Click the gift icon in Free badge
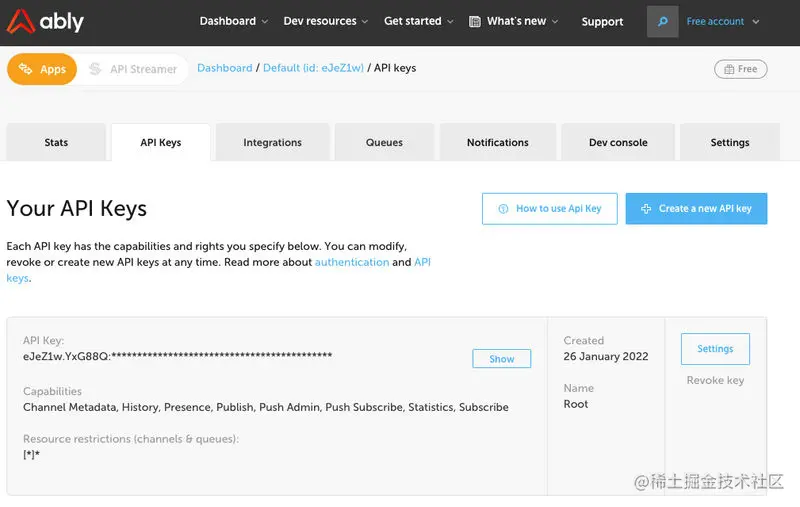Viewport: 800px width, 507px height. coord(730,69)
